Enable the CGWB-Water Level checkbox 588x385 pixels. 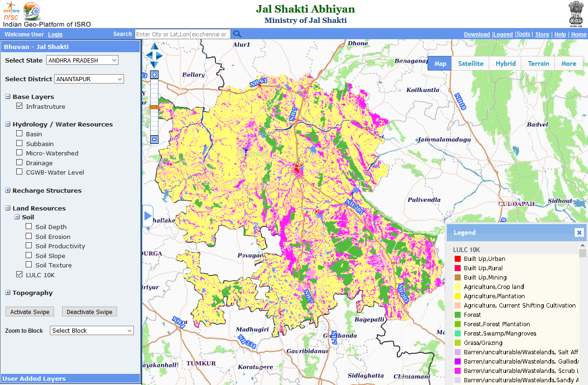(19, 172)
